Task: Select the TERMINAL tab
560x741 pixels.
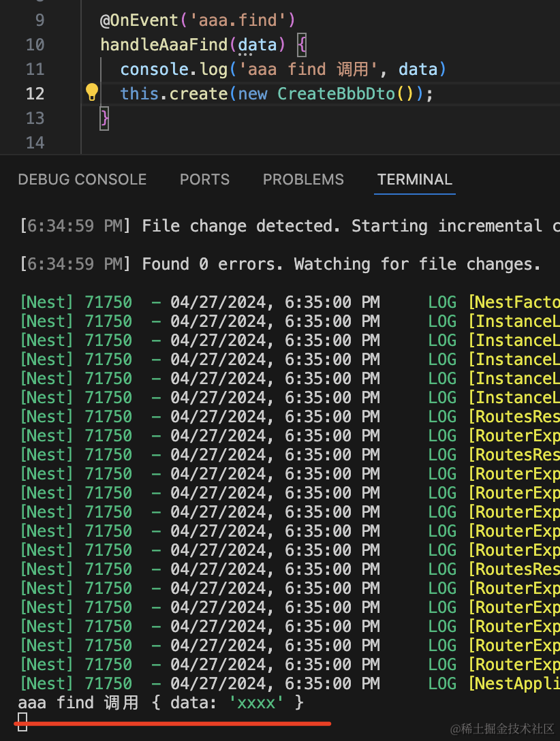Action: pos(414,180)
